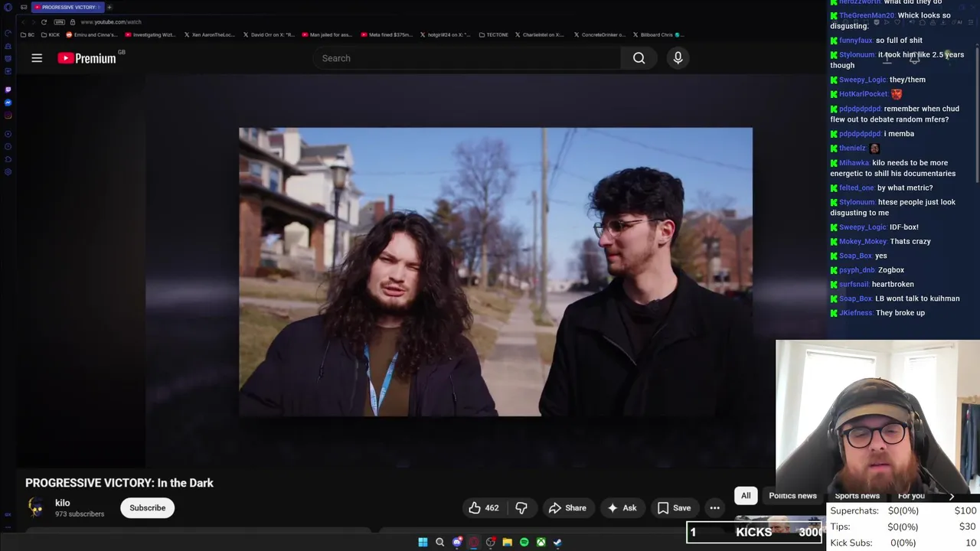Select the Sports news chip

click(857, 496)
